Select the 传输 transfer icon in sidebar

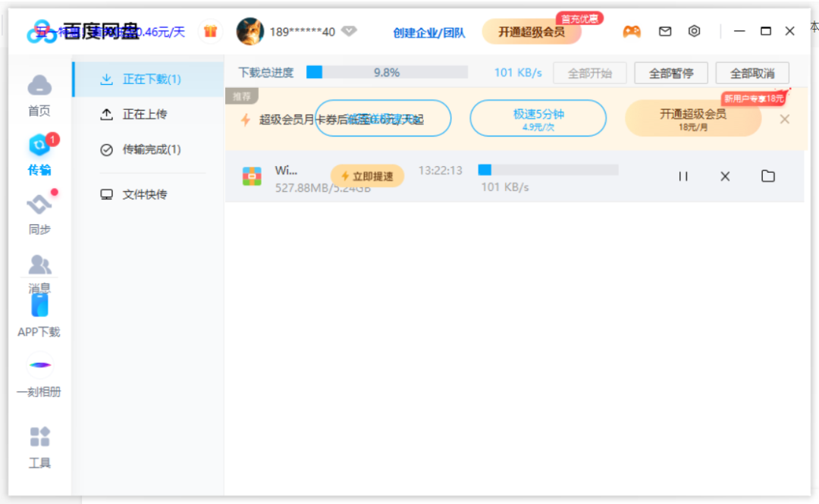[x=39, y=146]
